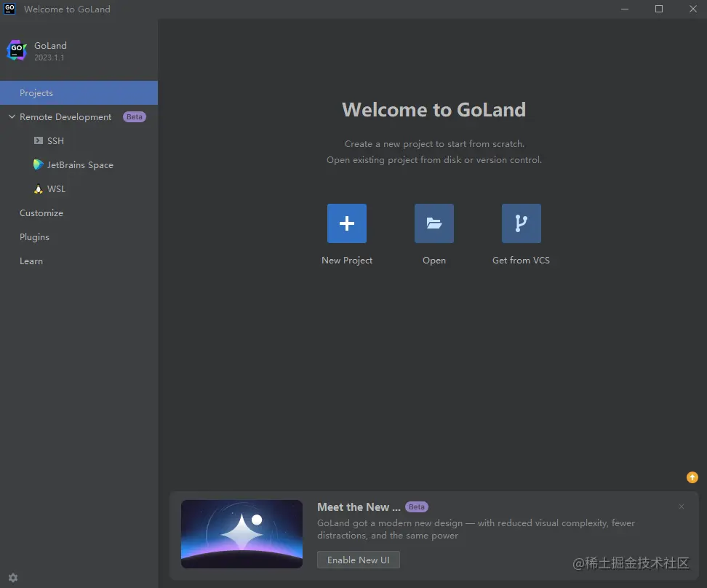Click the New UI preview thumbnail
707x588 pixels.
[x=241, y=534]
